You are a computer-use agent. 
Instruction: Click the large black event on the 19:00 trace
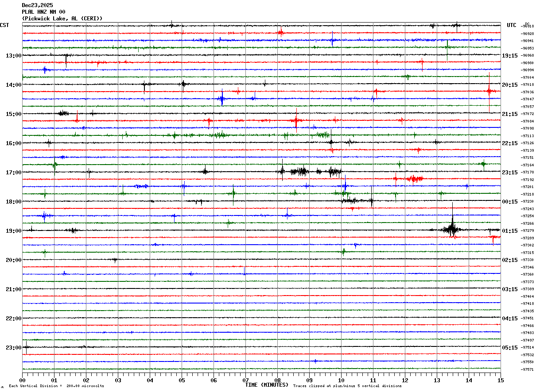(451, 229)
